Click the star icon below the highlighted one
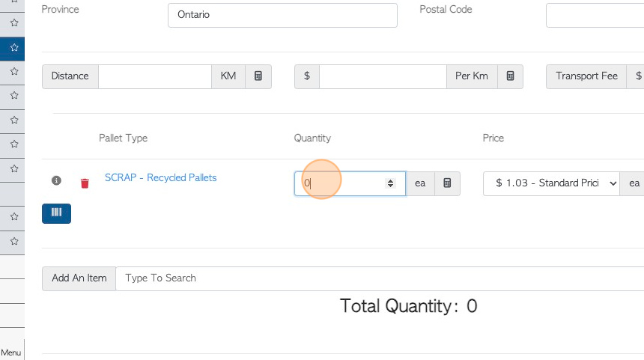644x360 pixels. 14,72
